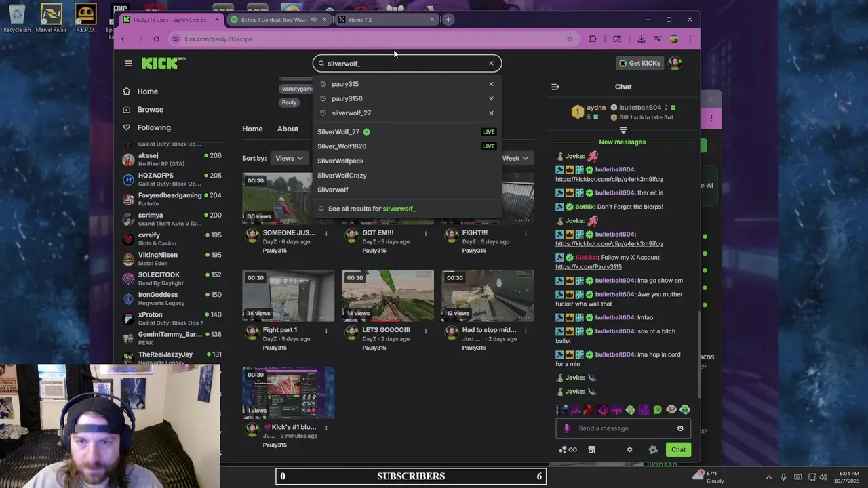868x488 pixels.
Task: Remove silverwolf_27 from recent searches
Action: click(491, 113)
